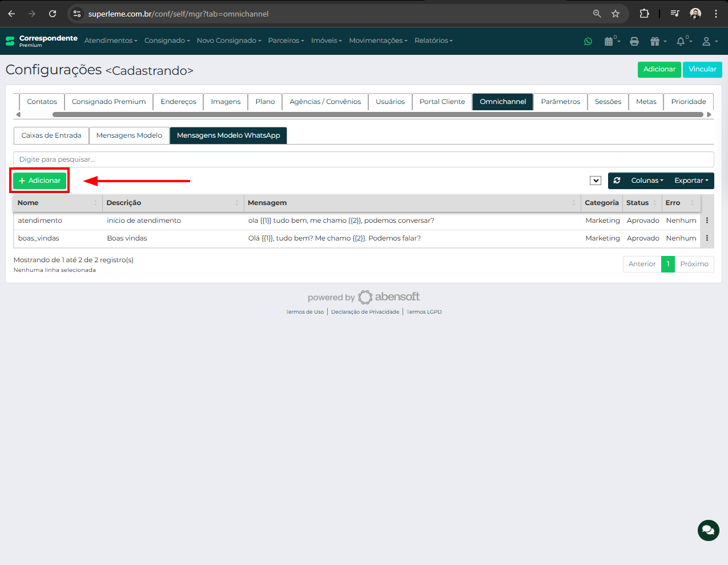Click the green + Adicionar button above the table
Viewport: 728px width, 565px height.
pos(40,181)
